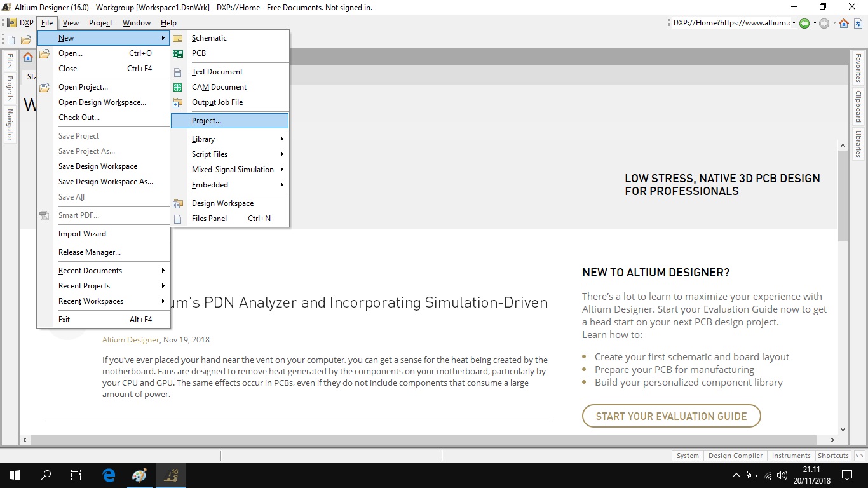
Task: Select Import Wizard menu item
Action: pos(103,234)
